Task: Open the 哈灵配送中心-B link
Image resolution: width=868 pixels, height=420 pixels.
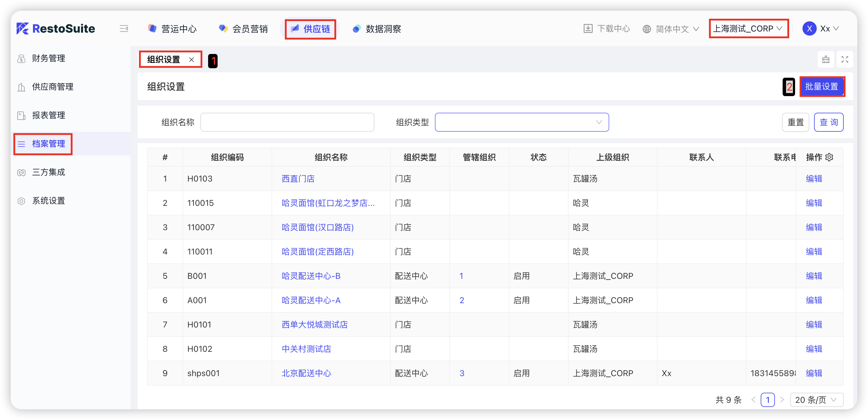Action: pyautogui.click(x=311, y=276)
